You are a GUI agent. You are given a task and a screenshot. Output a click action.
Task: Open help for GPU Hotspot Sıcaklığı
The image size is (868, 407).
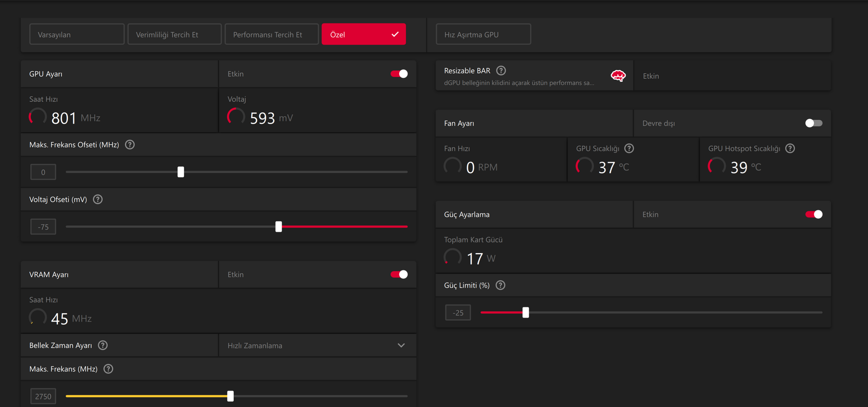790,148
